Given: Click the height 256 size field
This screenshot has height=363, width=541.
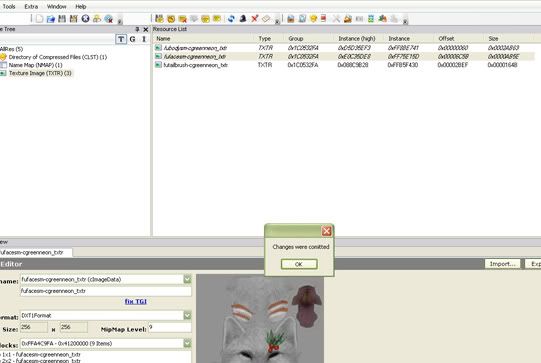Looking at the screenshot, I should 74,327.
